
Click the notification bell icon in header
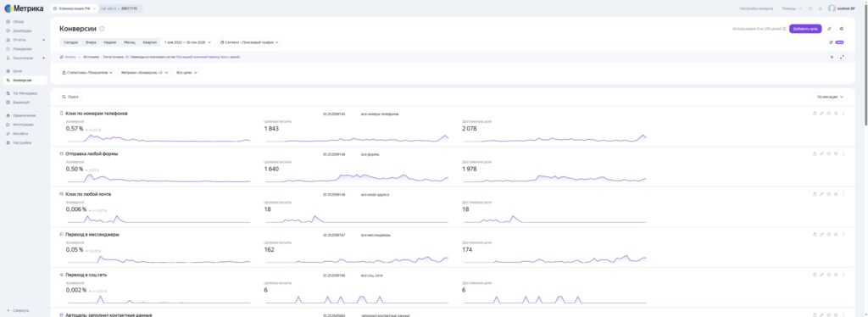click(820, 8)
